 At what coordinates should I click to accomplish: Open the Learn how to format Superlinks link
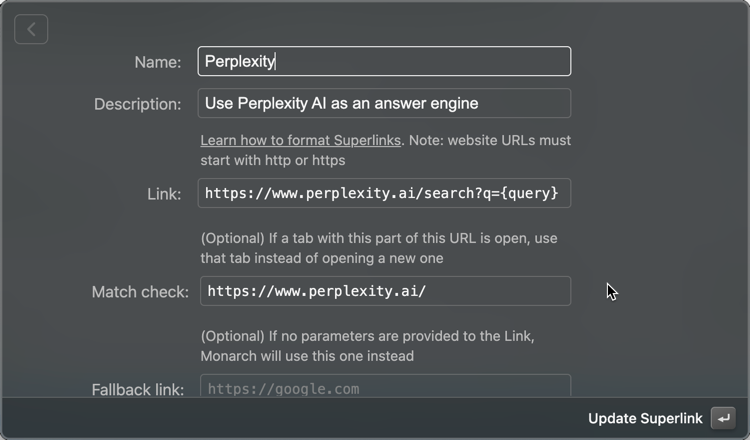coord(300,140)
